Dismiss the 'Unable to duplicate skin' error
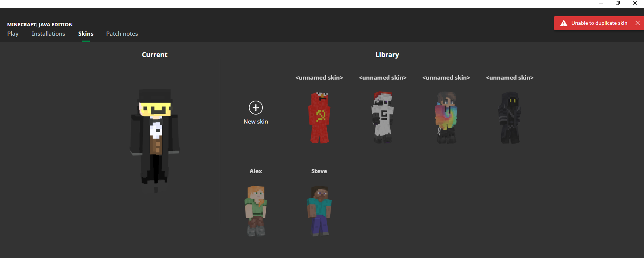The height and width of the screenshot is (258, 644). (637, 23)
